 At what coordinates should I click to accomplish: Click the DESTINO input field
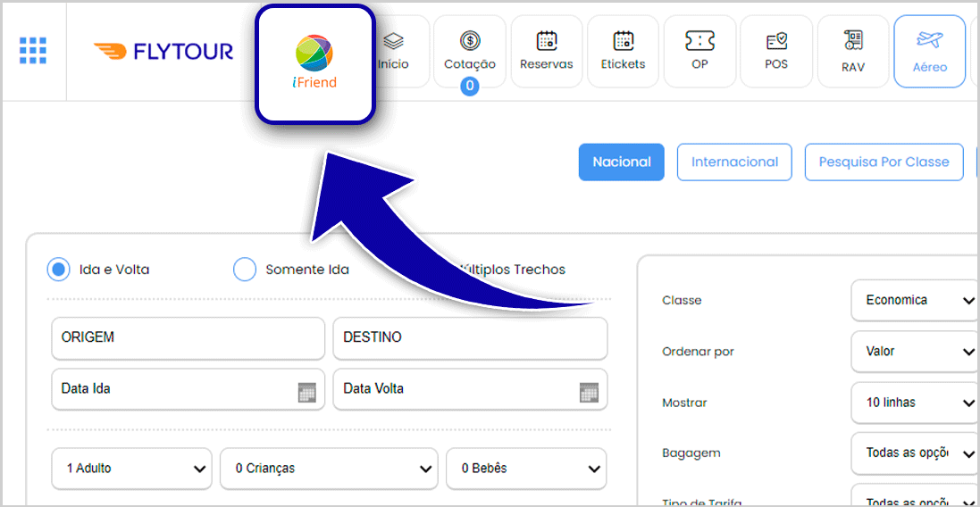tap(470, 337)
